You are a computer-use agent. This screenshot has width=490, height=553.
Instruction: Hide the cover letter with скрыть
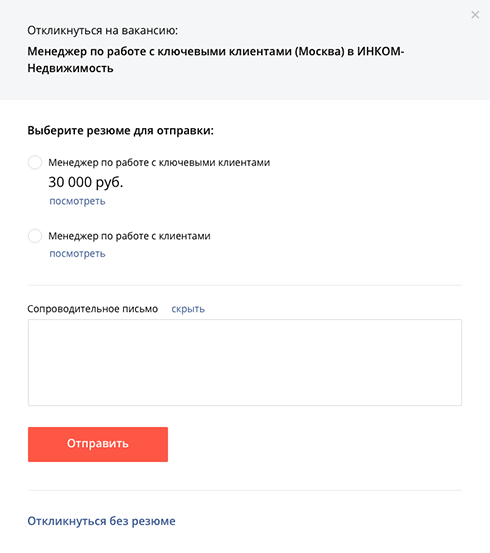[x=188, y=309]
